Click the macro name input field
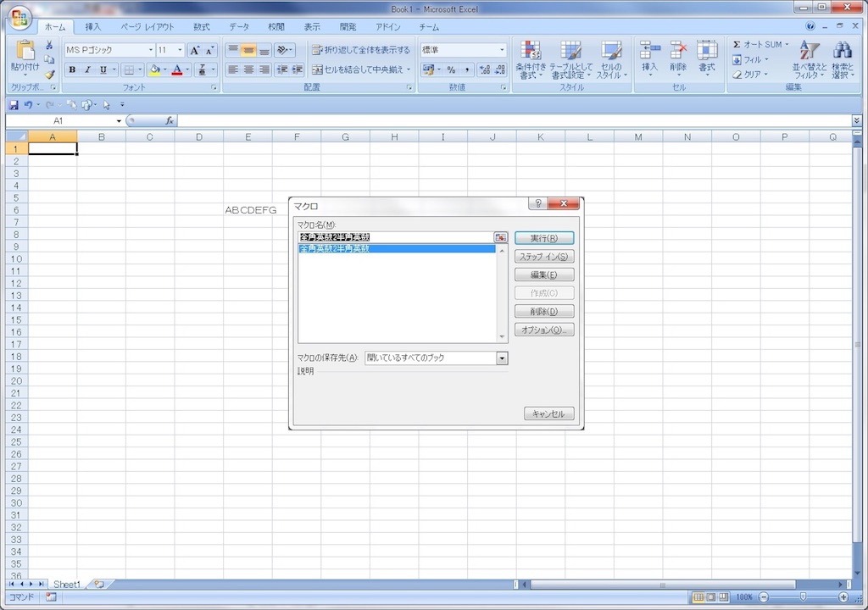Viewport: 868px width, 610px height. coord(395,237)
